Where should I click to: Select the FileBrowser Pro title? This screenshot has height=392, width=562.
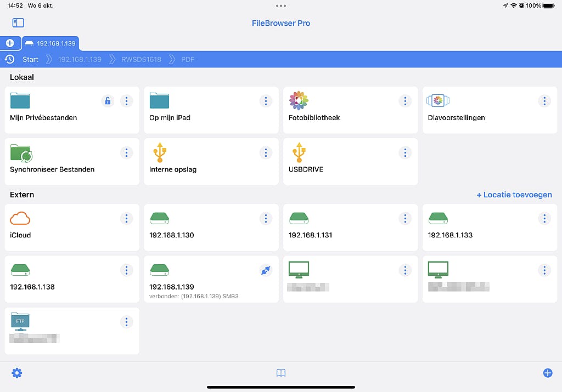[x=281, y=23]
